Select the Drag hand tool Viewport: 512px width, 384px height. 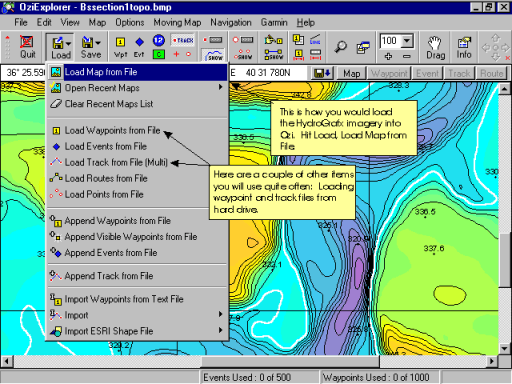tap(436, 48)
